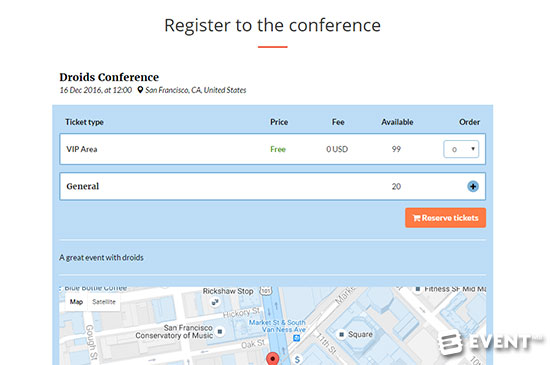Screen dimensions: 550x365
Task: Click the 'Register to the conference' heading
Action: pos(273,25)
